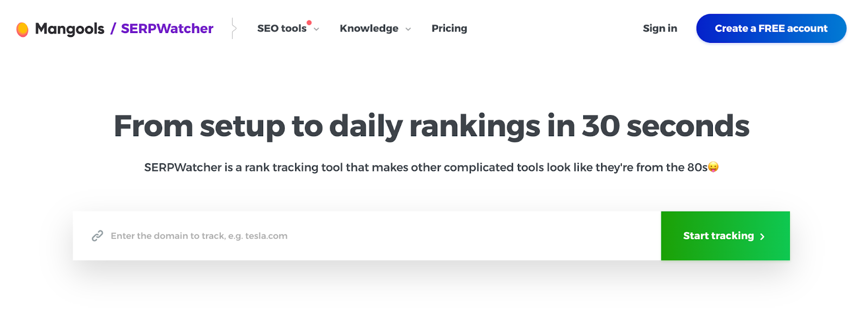Expand the SEO tools dropdown arrow

point(317,29)
